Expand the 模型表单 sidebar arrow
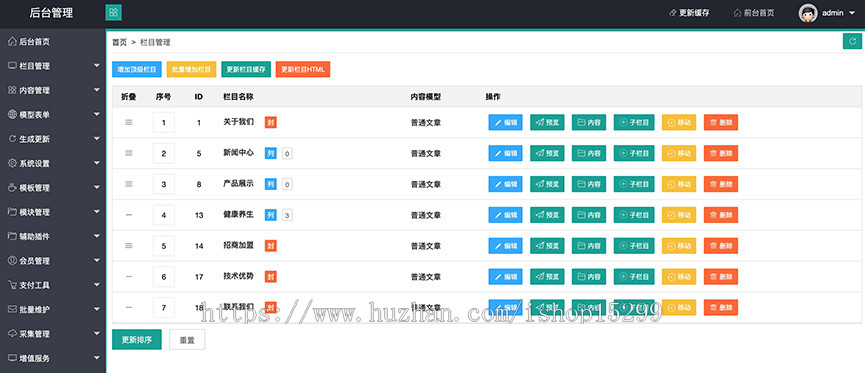Screen dimensions: 865x373 tap(97, 114)
